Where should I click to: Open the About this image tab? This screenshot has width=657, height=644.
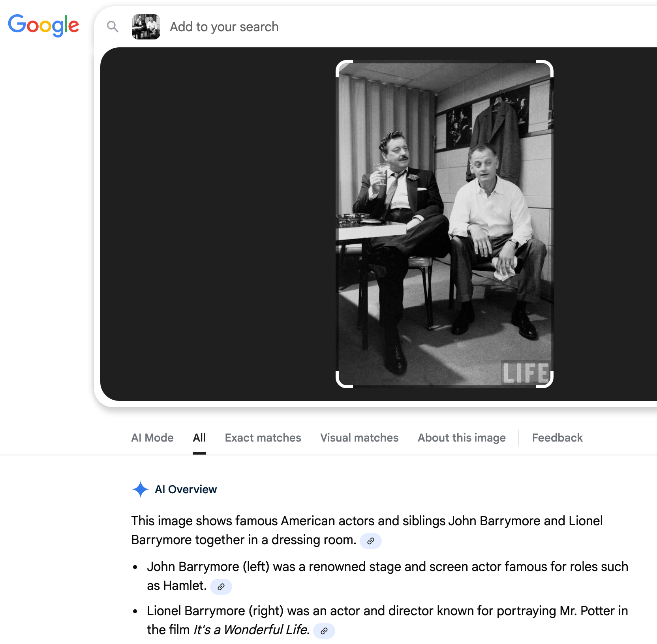point(462,438)
